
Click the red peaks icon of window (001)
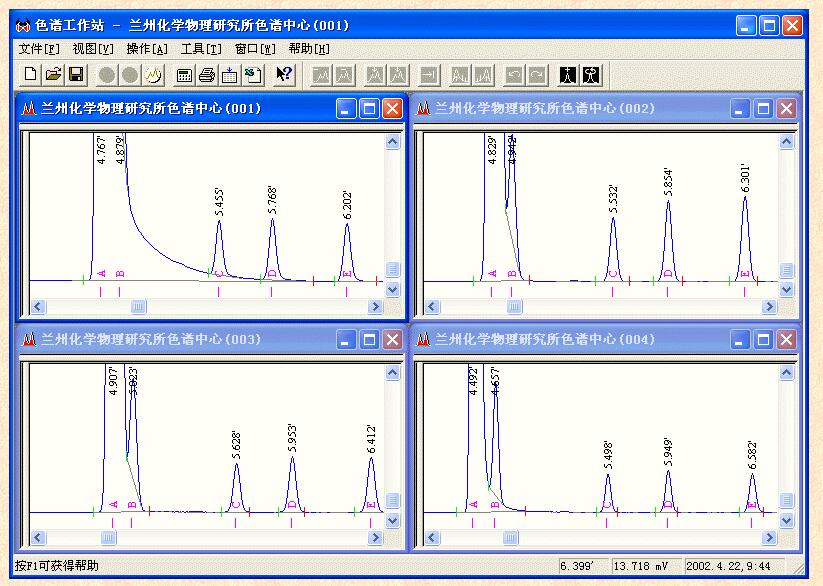pos(29,109)
